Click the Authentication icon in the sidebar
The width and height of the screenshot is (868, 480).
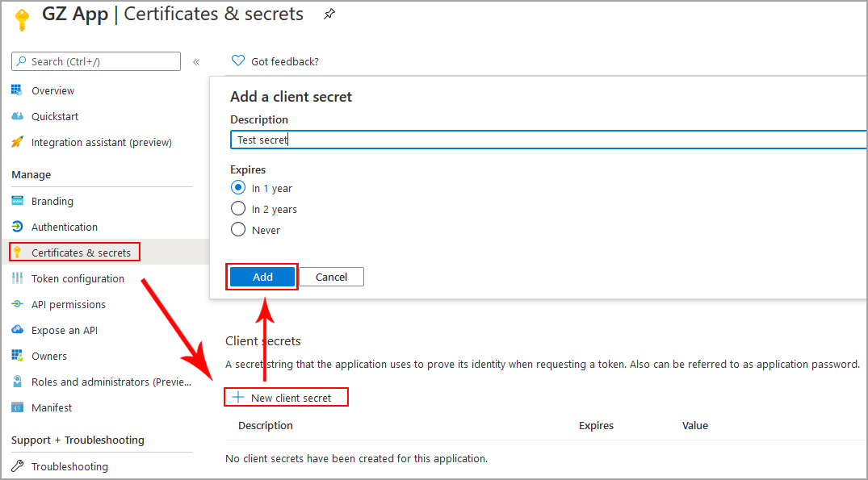[x=17, y=227]
